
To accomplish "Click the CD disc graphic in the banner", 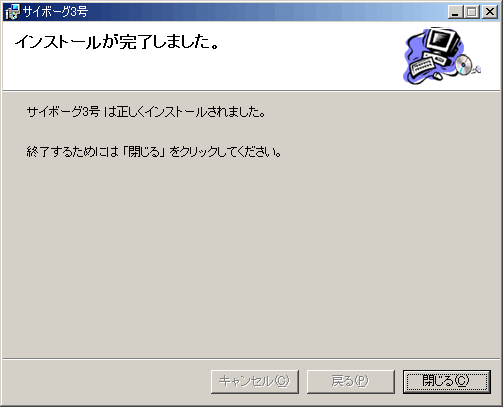I will (464, 65).
